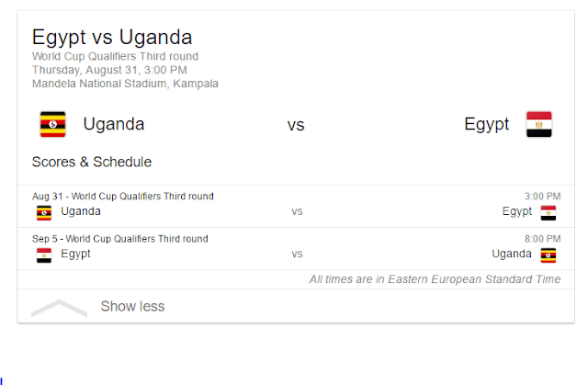Click the large Egypt flag icon
Image resolution: width=588 pixels, height=385 pixels.
pos(539,124)
